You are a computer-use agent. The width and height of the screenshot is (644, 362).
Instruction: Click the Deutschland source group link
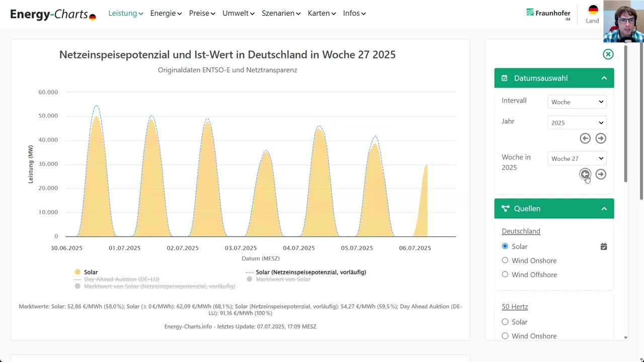point(521,231)
